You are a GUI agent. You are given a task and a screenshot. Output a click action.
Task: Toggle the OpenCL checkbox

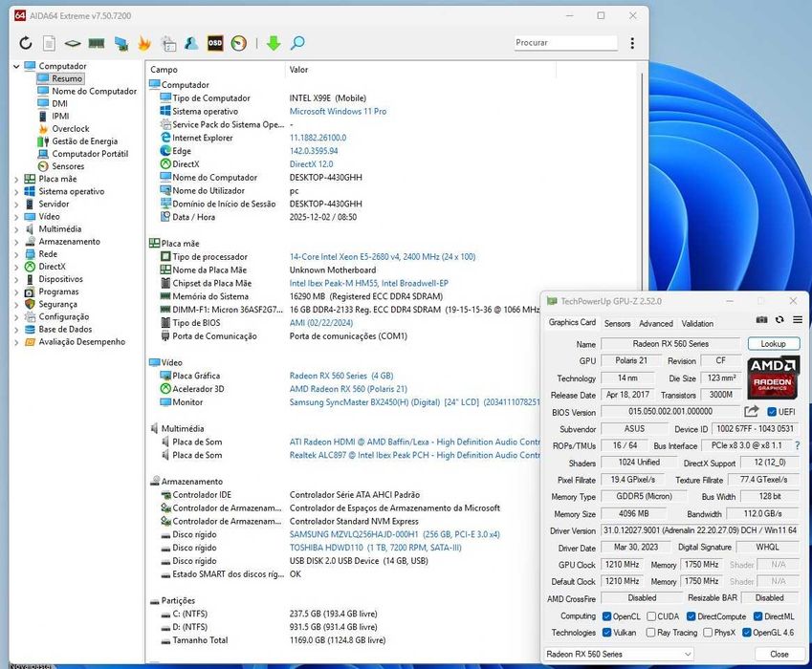point(607,616)
